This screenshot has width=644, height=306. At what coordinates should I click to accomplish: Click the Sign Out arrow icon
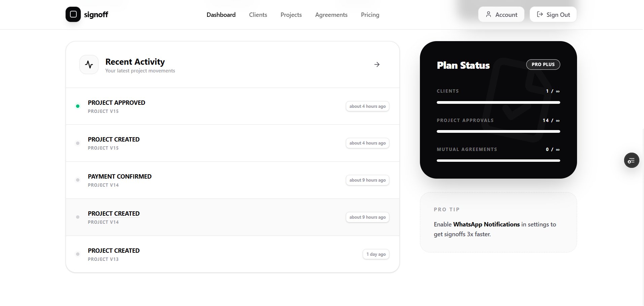(540, 14)
